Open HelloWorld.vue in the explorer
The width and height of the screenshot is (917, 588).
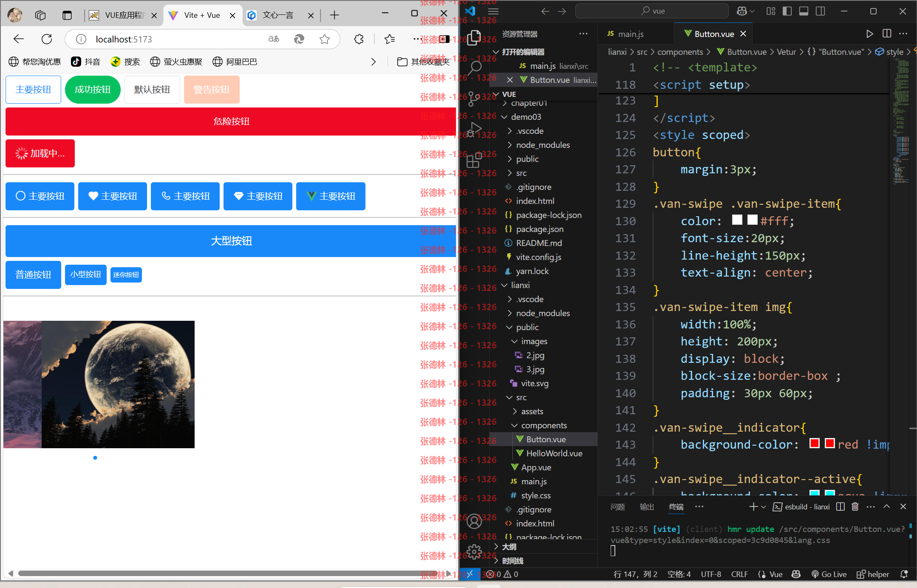(x=554, y=453)
